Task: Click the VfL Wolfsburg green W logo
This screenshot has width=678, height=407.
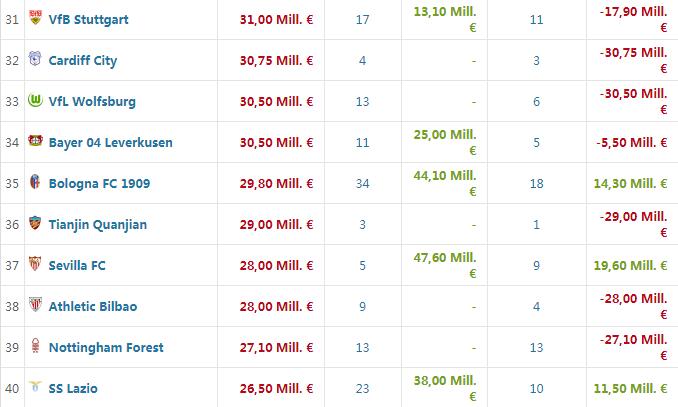Action: (35, 100)
